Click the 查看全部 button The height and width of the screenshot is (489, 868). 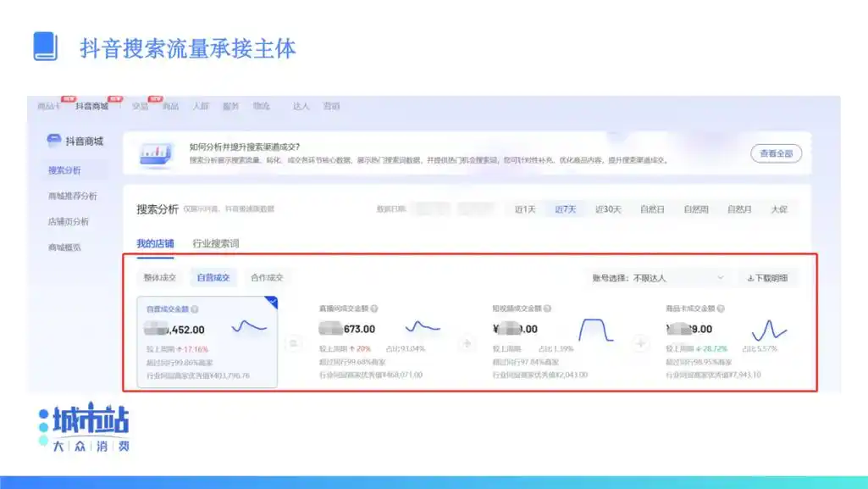776,153
